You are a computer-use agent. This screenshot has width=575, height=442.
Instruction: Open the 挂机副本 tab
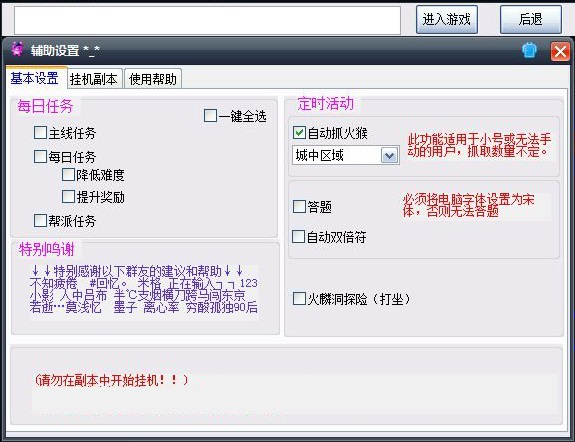pos(94,79)
